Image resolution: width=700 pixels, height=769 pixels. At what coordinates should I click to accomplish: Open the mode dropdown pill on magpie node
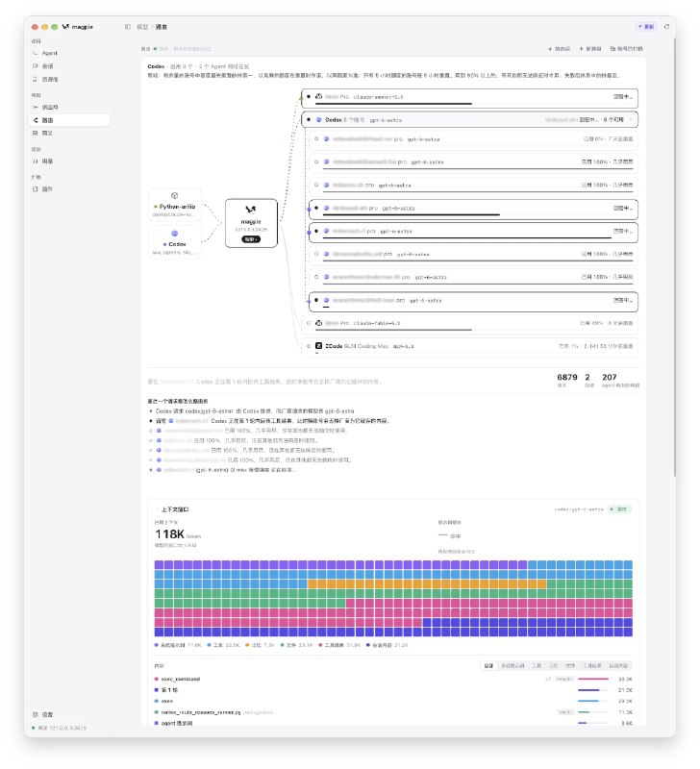[x=251, y=239]
